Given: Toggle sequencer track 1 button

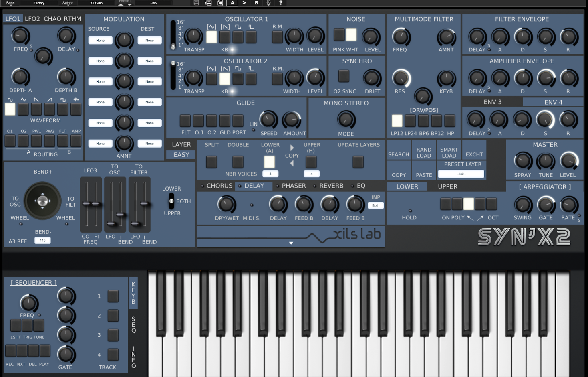Looking at the screenshot, I should pos(113,296).
